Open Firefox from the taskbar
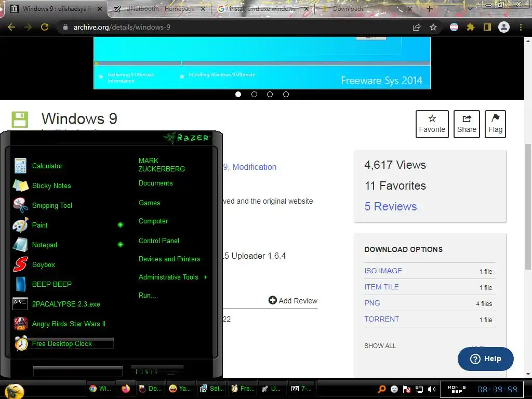Screen dimensions: 532x399 126,389
